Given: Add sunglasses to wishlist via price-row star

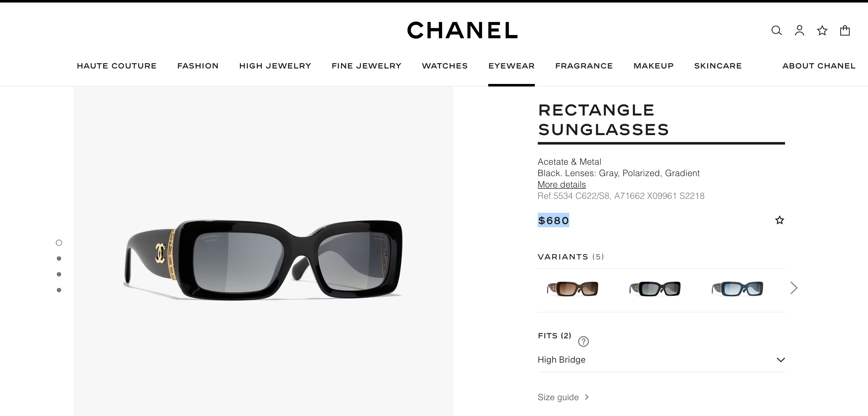Looking at the screenshot, I should pyautogui.click(x=779, y=220).
